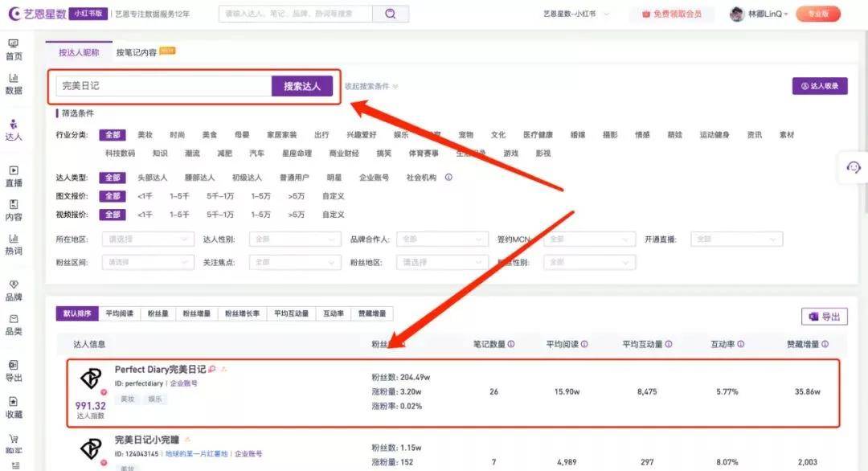Click 完美日记小完瞳 avatar logo
Viewport: 868px width, 471px height.
pos(92,449)
